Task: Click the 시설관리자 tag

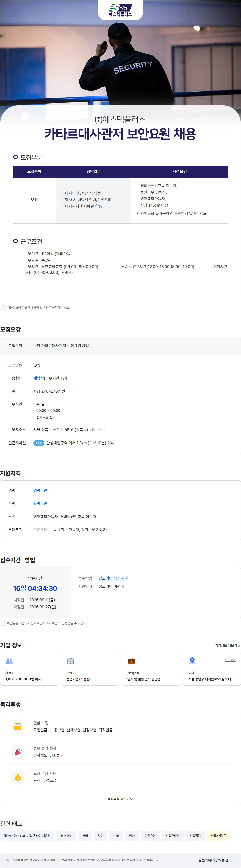Action: pyautogui.click(x=172, y=836)
